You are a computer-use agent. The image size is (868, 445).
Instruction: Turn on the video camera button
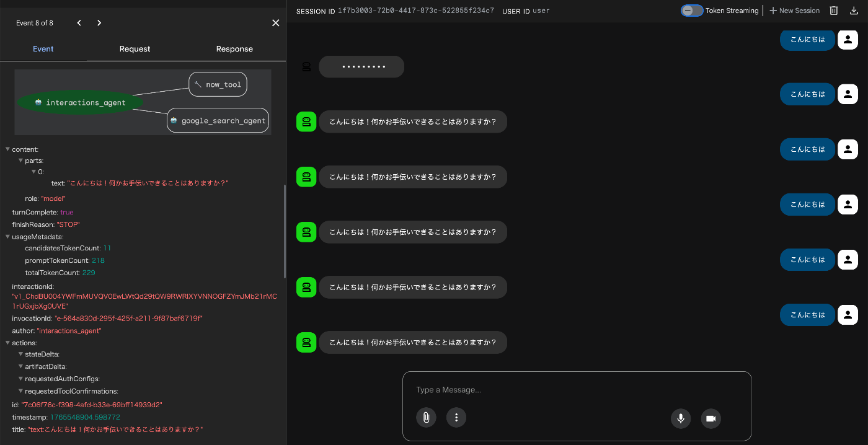tap(711, 418)
